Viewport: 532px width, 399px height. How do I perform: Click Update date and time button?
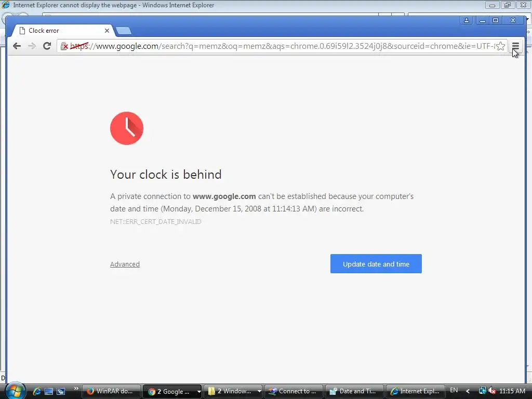[376, 263]
